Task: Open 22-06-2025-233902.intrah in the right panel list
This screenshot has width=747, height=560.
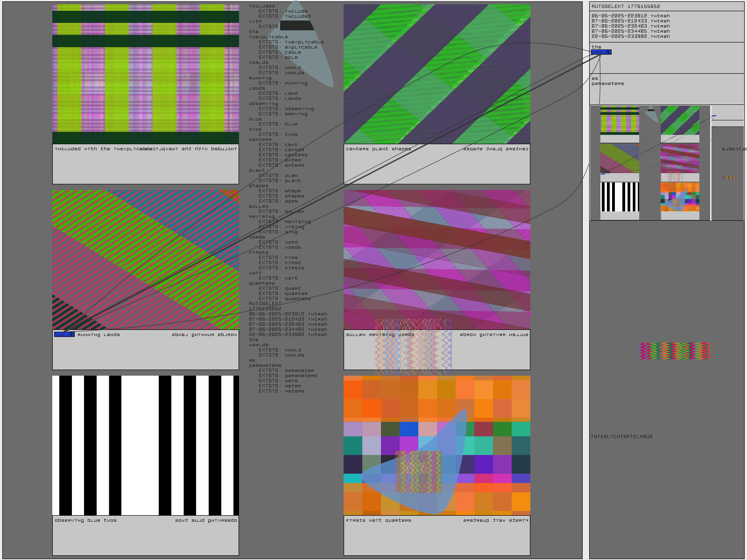Action: click(x=630, y=36)
